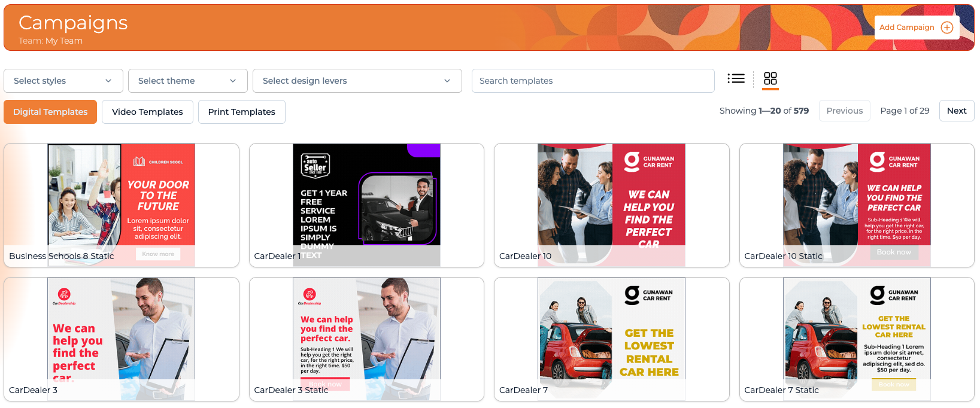Open the Select styles dropdown
Image resolution: width=980 pixels, height=408 pixels.
pos(63,81)
